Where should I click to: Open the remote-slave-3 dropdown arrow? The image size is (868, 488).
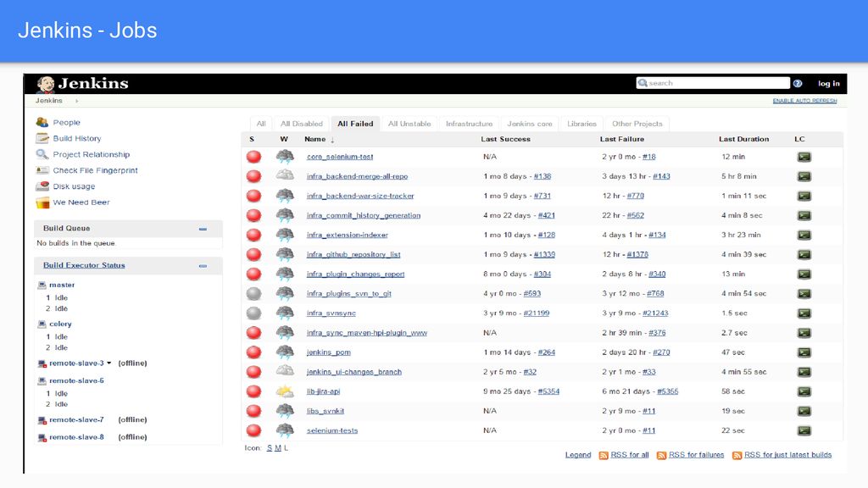pyautogui.click(x=109, y=363)
